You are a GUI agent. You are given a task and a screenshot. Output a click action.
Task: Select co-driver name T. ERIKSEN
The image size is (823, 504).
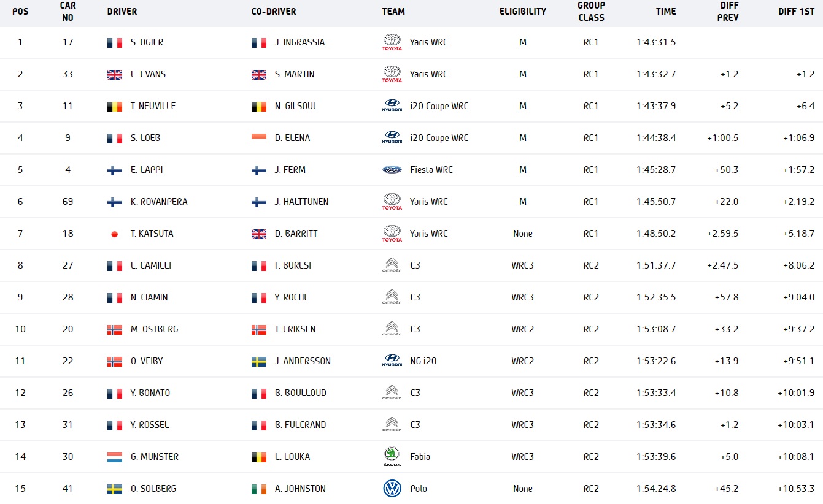(295, 329)
